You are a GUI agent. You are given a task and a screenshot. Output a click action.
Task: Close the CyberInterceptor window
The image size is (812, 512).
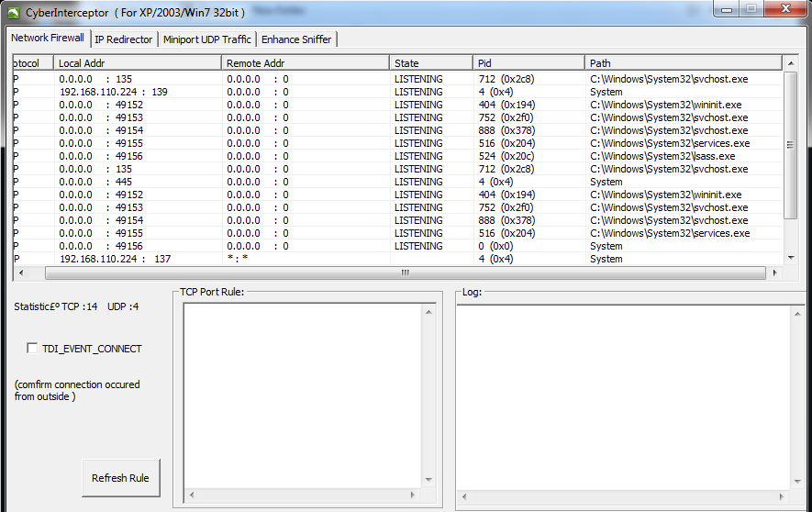point(785,9)
